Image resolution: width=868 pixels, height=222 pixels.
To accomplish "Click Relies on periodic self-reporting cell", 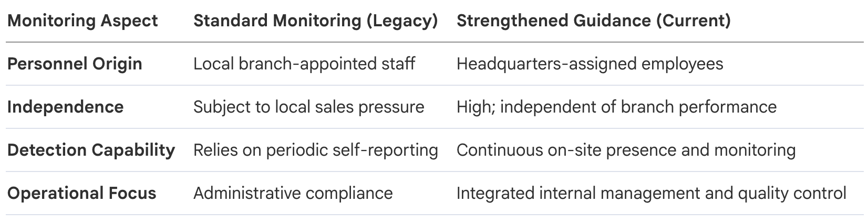I will pos(316,150).
